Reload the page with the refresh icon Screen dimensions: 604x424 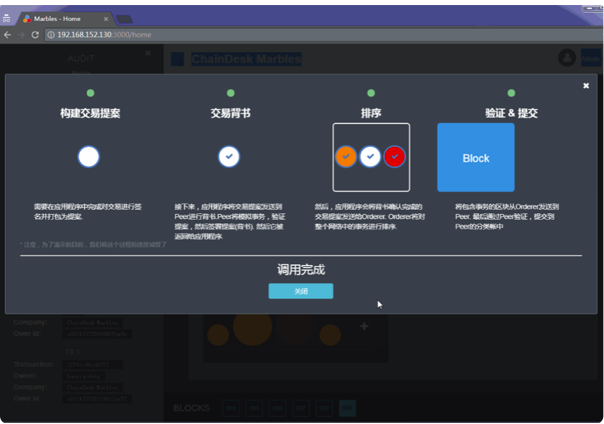pos(36,34)
